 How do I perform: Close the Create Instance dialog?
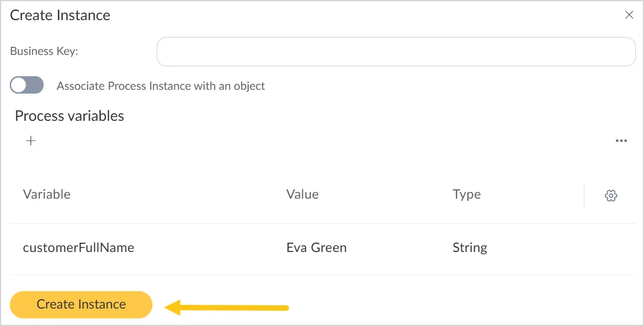[x=629, y=15]
